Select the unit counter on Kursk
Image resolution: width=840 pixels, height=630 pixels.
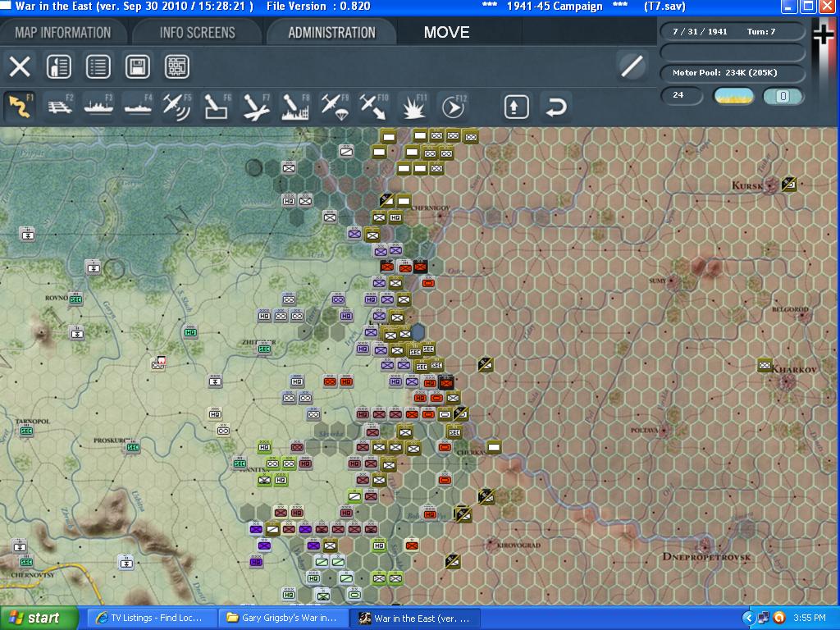788,184
